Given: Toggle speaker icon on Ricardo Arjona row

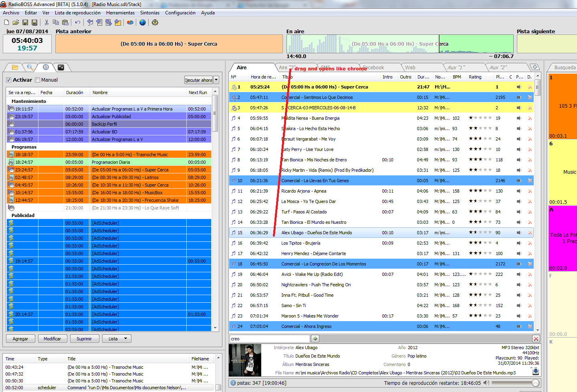Looking at the screenshot, I should (x=519, y=191).
